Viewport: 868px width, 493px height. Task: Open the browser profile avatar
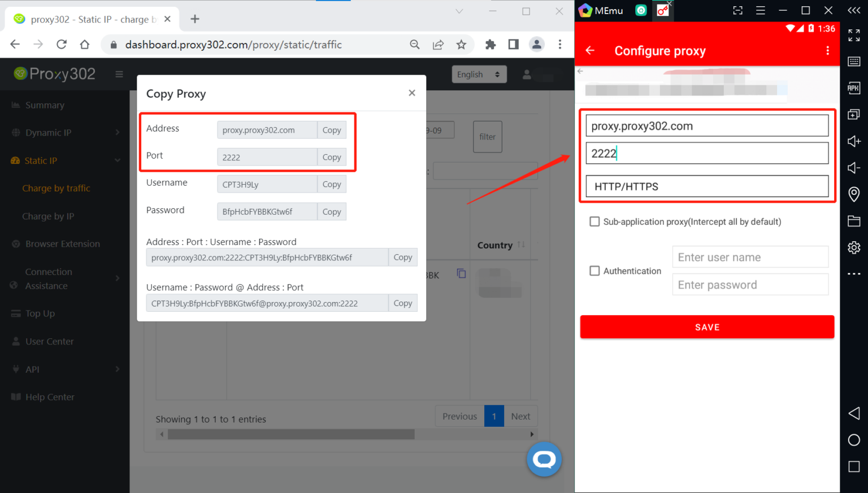coord(536,45)
